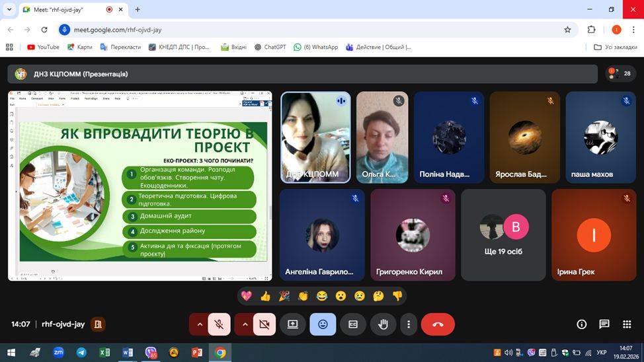This screenshot has height=362, width=644.
Task: Select the ДНЗ КЦПОММ video tile
Action: (315, 137)
